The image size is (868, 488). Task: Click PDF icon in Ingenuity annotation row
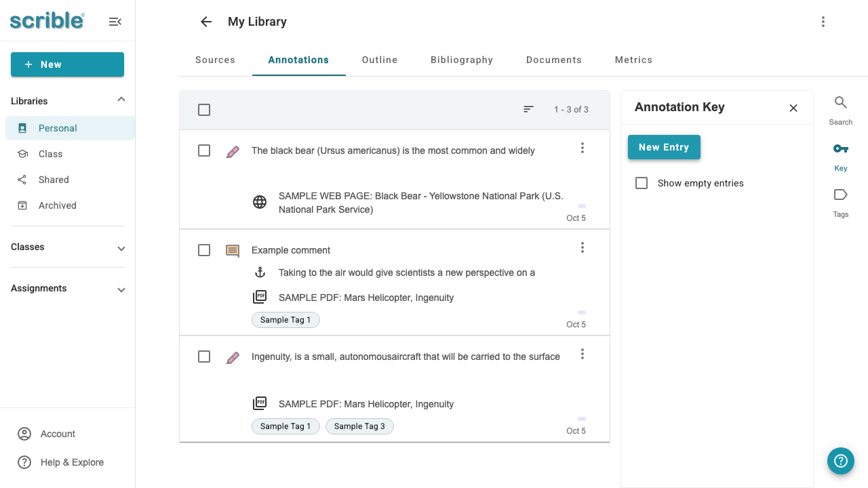tap(260, 403)
